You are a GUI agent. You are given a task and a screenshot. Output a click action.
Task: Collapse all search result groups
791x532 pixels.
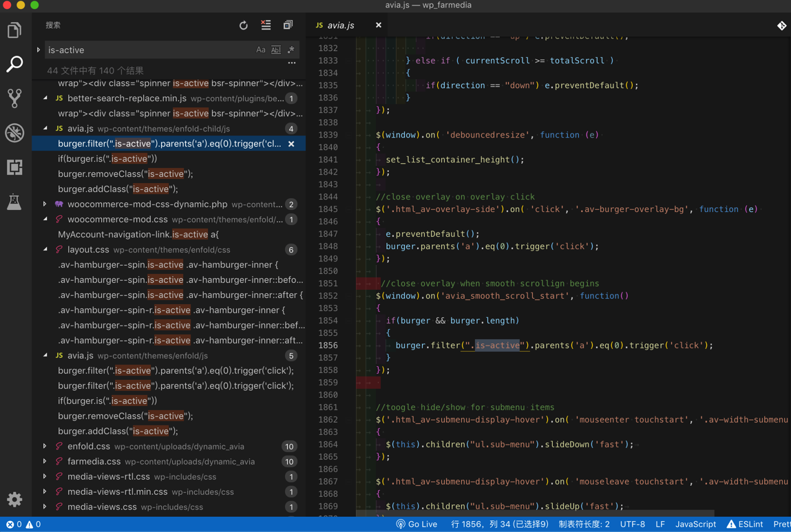(x=288, y=25)
